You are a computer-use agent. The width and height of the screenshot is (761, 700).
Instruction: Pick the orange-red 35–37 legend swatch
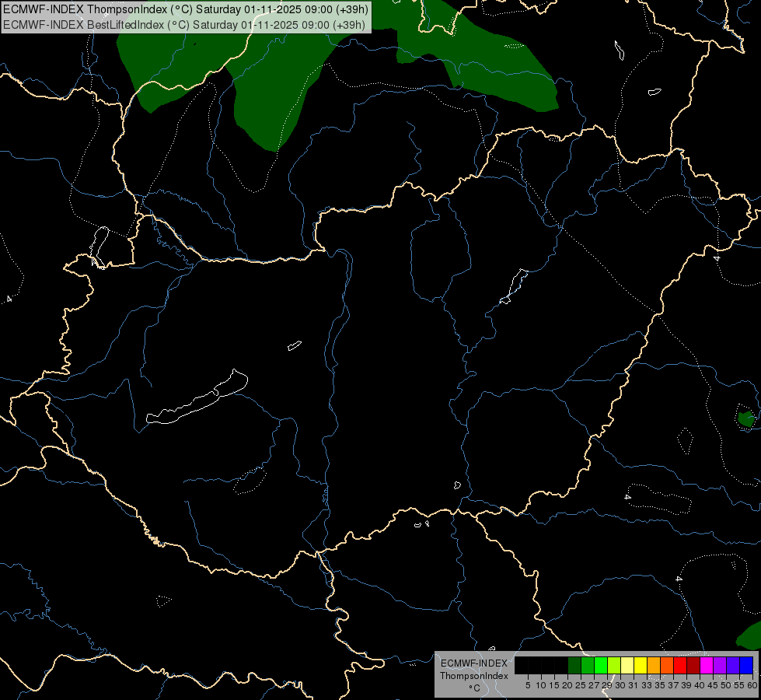tap(666, 665)
